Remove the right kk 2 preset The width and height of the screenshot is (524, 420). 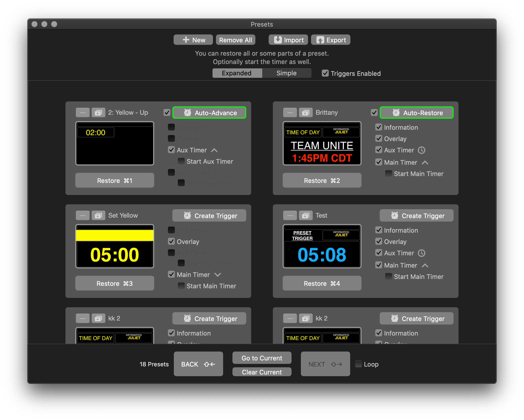(x=290, y=319)
